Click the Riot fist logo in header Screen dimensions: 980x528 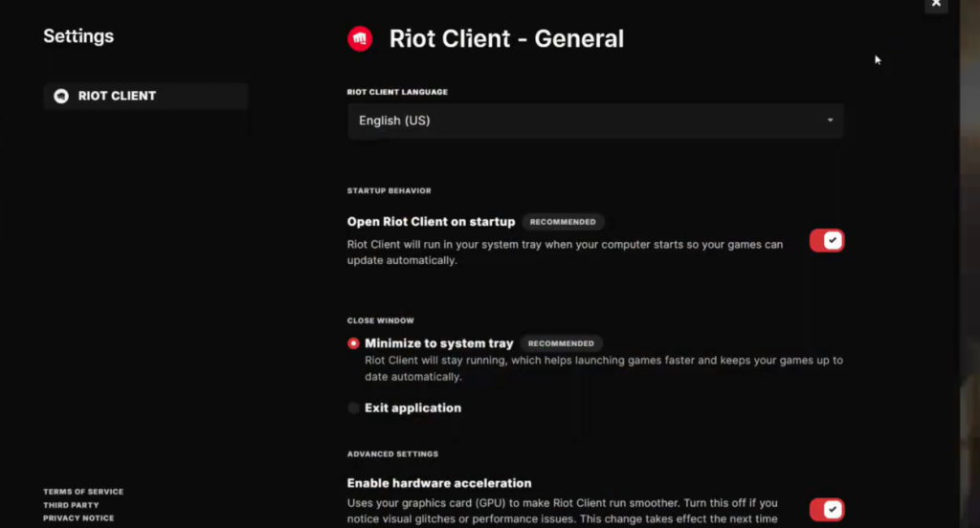(x=360, y=39)
